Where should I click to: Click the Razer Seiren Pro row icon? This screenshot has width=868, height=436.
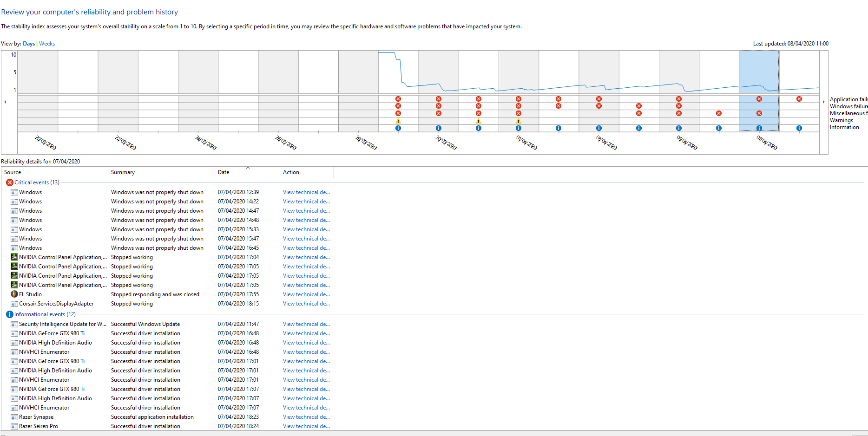click(14, 426)
